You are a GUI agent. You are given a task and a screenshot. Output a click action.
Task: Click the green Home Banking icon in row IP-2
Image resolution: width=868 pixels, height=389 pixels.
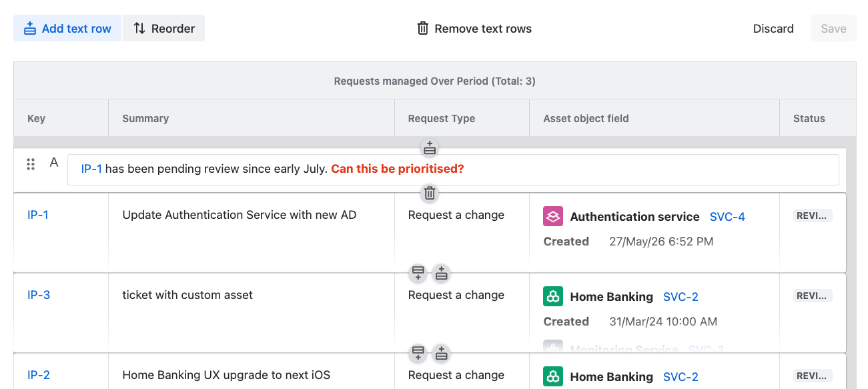coord(553,376)
